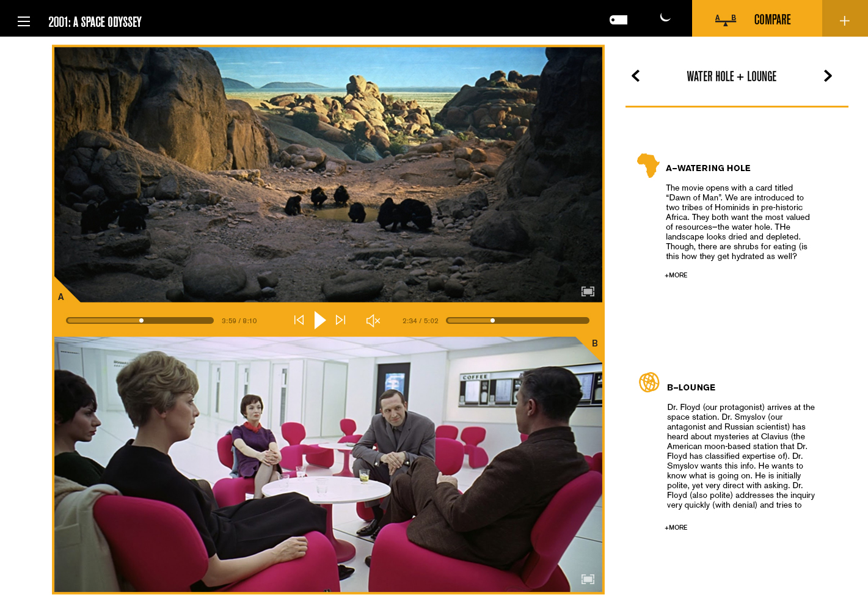
Task: Click the water hole video frame
Action: pyautogui.click(x=328, y=175)
